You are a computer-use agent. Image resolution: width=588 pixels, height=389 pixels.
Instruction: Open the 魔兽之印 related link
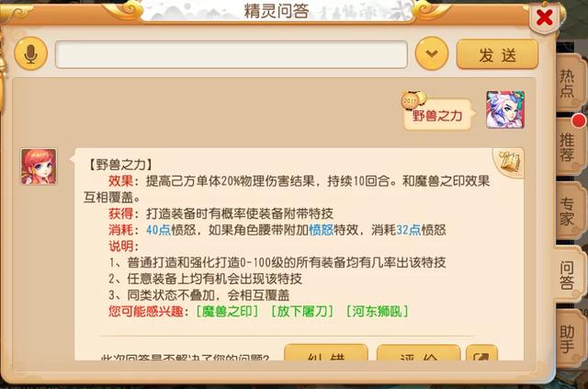click(x=227, y=311)
